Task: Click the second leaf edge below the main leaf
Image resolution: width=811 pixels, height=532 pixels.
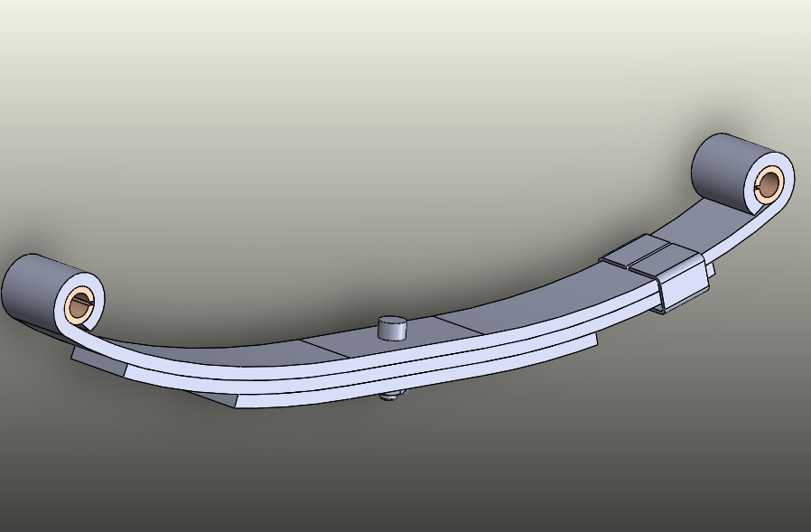Action: [316, 384]
